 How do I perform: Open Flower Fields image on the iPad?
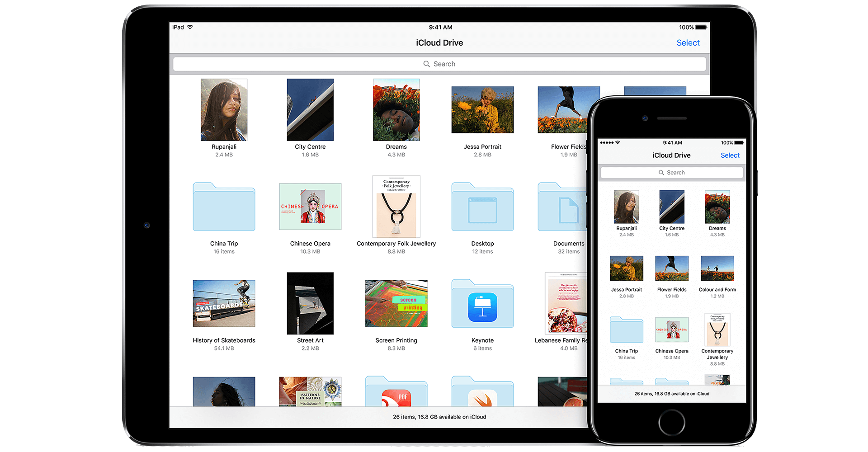(562, 110)
